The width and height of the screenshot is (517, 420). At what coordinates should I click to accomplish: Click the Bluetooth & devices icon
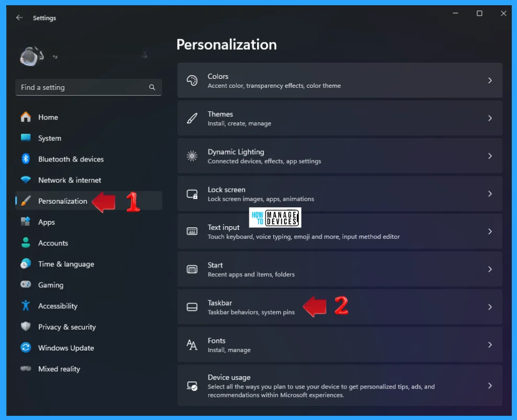tap(26, 159)
